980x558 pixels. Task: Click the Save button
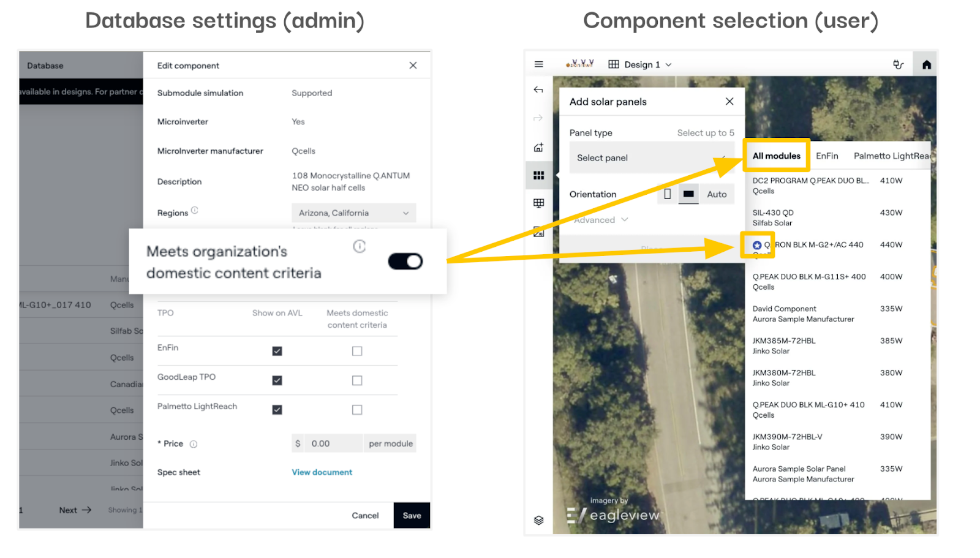[412, 516]
